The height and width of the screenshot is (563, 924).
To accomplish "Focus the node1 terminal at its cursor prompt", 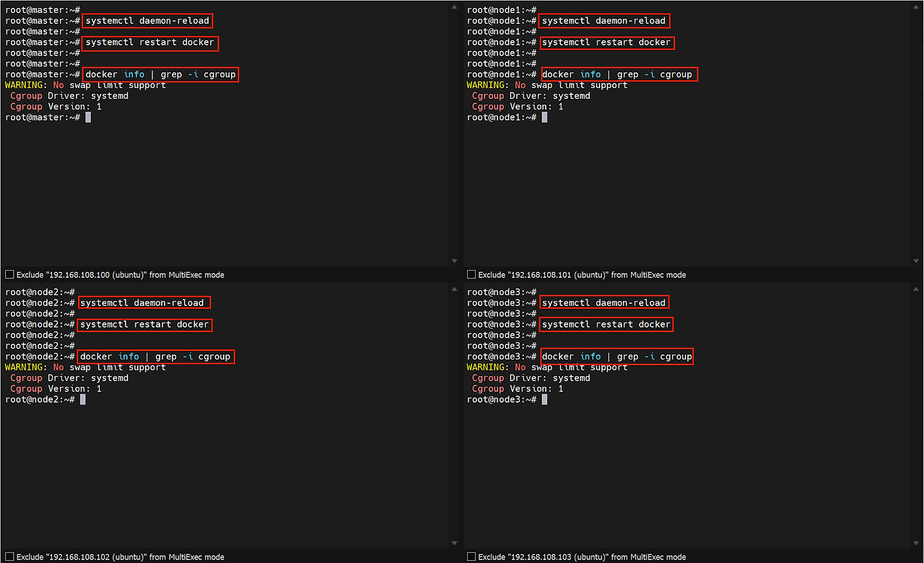I will 544,117.
